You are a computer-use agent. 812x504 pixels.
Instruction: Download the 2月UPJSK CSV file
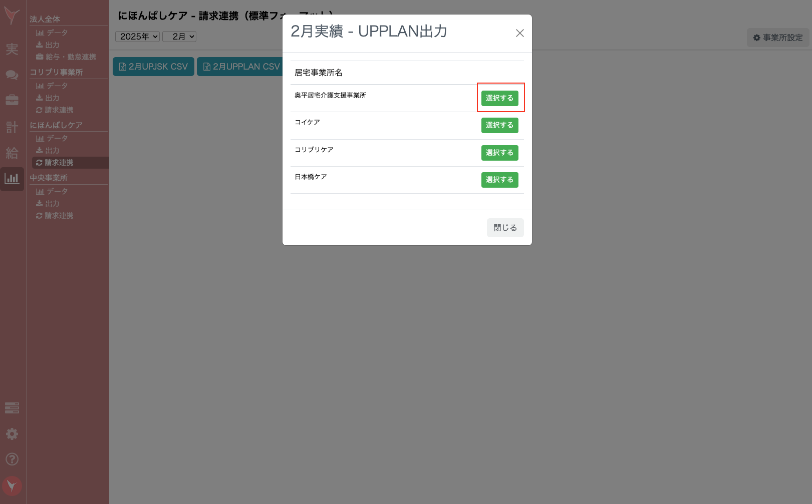(153, 66)
